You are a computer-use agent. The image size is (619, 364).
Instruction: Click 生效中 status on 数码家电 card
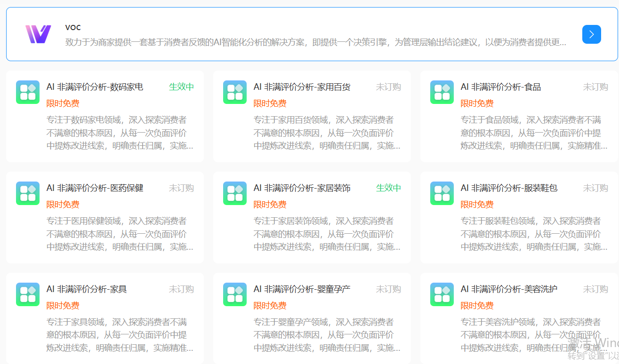182,87
